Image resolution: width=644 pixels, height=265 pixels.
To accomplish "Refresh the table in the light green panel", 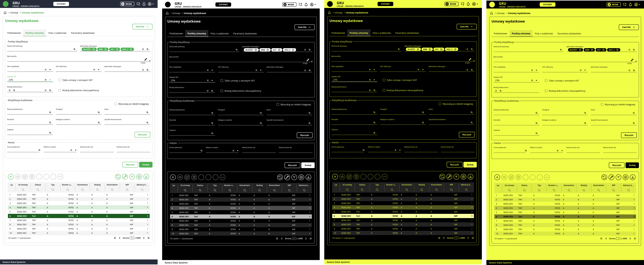I will coord(118,177).
